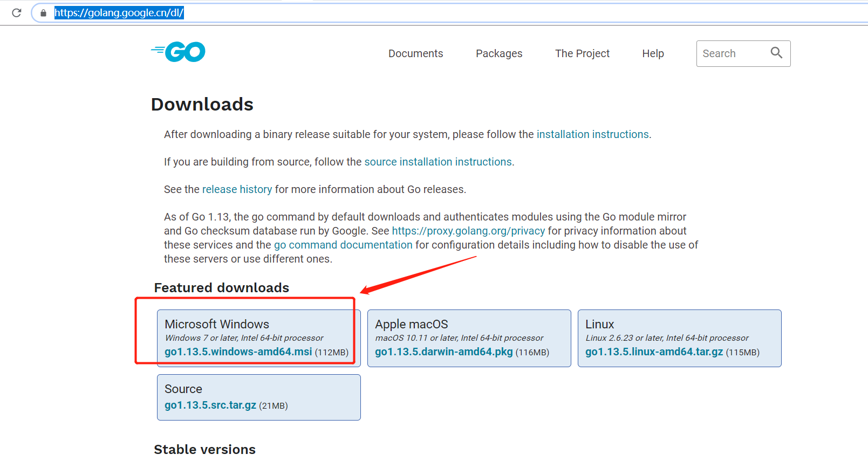
Task: Download go1.13.5.windows-amd64.msi
Action: tap(238, 352)
